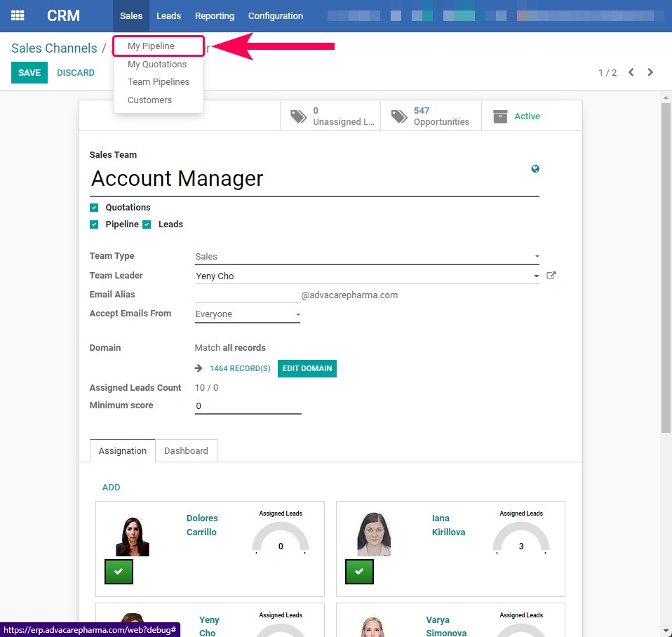Click ADD to assign a member
This screenshot has width=672, height=637.
(x=111, y=488)
